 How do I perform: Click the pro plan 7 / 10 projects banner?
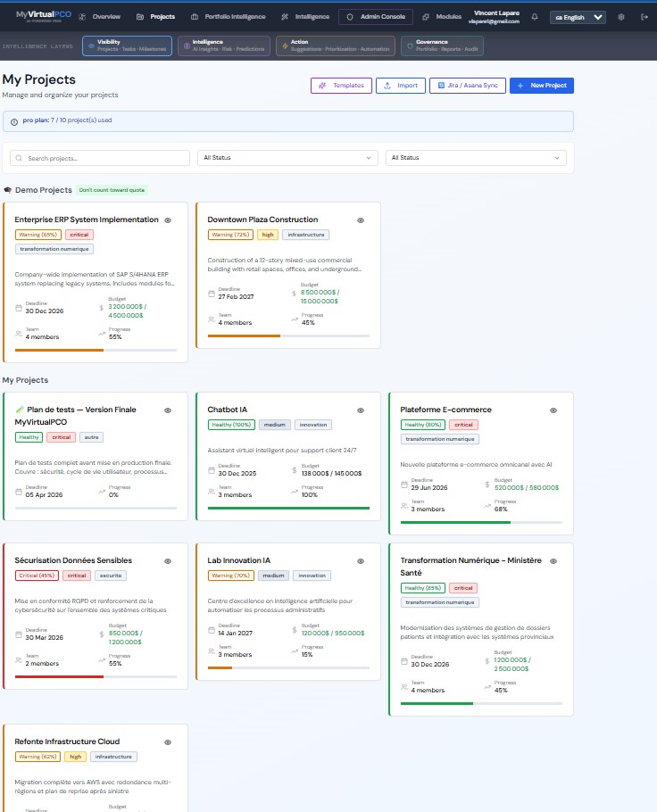point(288,121)
